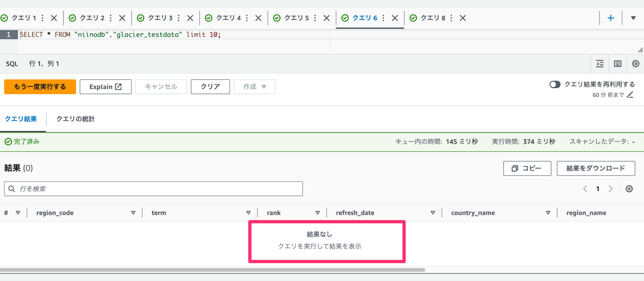Click the 完了済み status check icon
The image size is (644, 281).
8,142
